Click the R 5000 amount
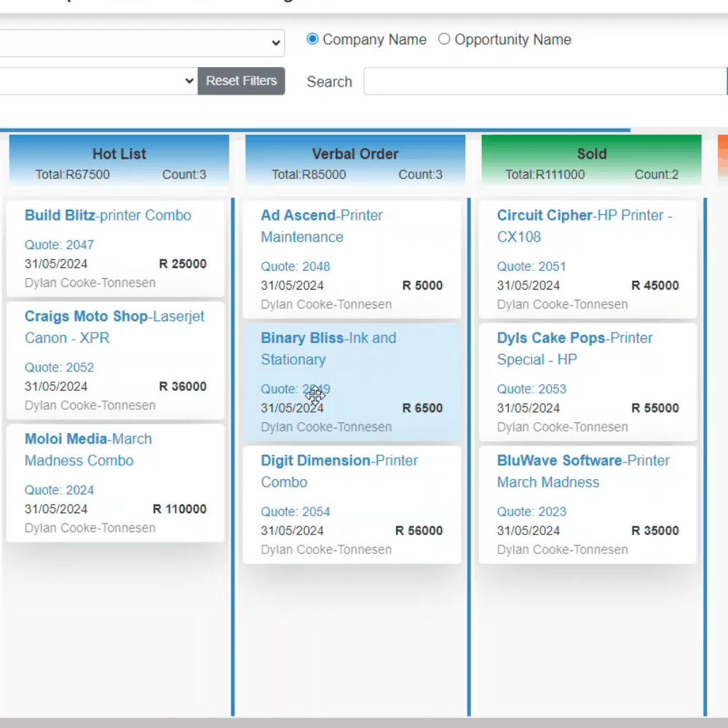 (422, 285)
